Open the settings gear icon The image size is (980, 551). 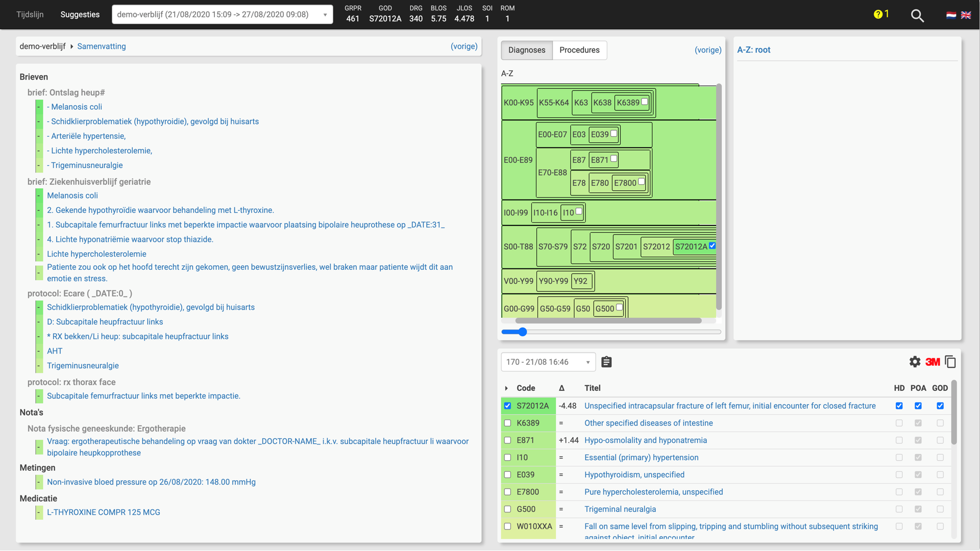915,362
